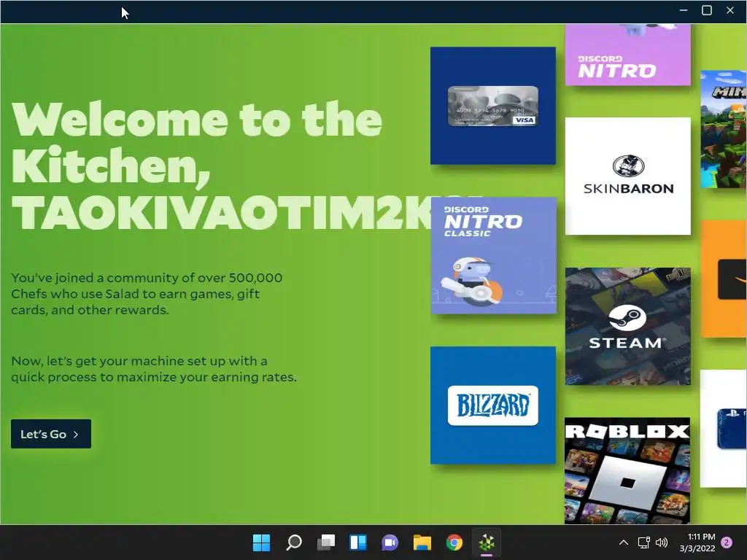Screen dimensions: 747x560
Task: Click the Blizzard logo badge
Action: click(493, 405)
